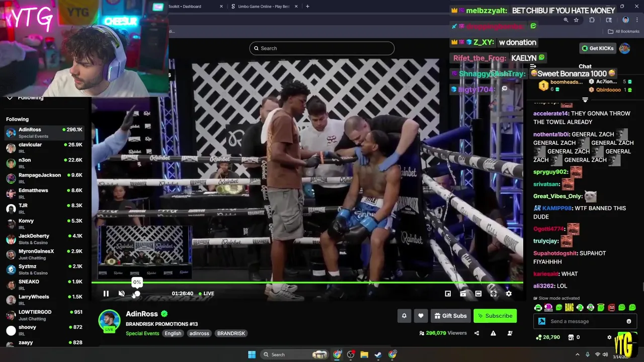Toggle the notification bell for AdinRoss
This screenshot has height=362, width=644.
[404, 316]
